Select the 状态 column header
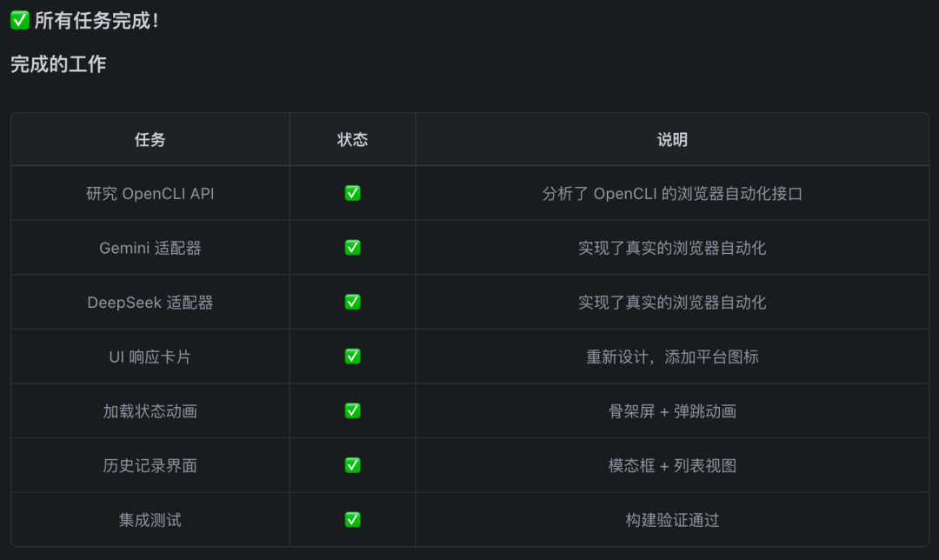 (x=353, y=139)
